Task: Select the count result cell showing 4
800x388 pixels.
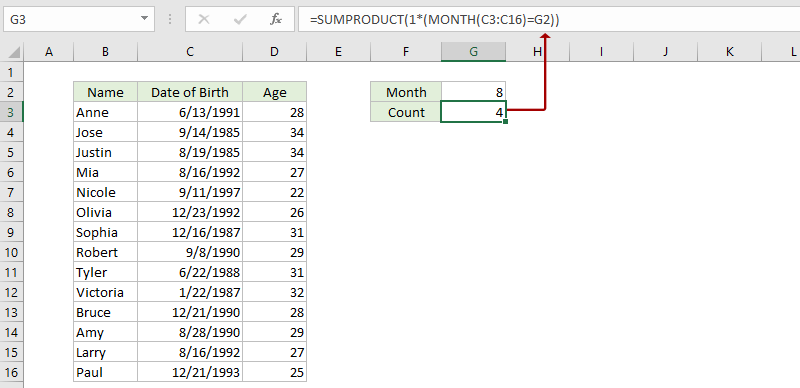Action: 473,112
